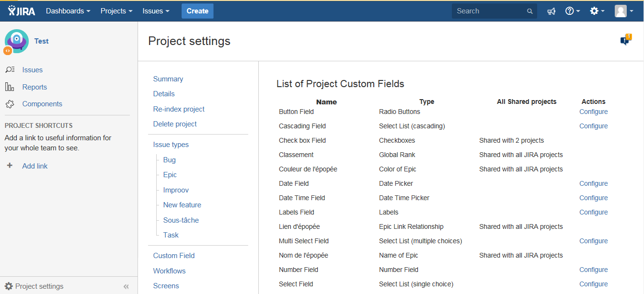Select Re-index project
This screenshot has width=644, height=294.
point(179,109)
